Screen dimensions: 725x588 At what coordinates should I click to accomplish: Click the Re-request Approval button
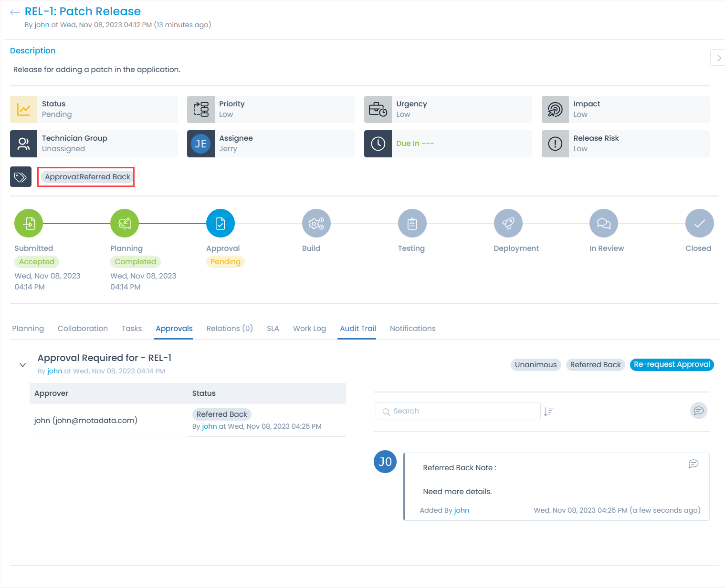[x=672, y=364]
